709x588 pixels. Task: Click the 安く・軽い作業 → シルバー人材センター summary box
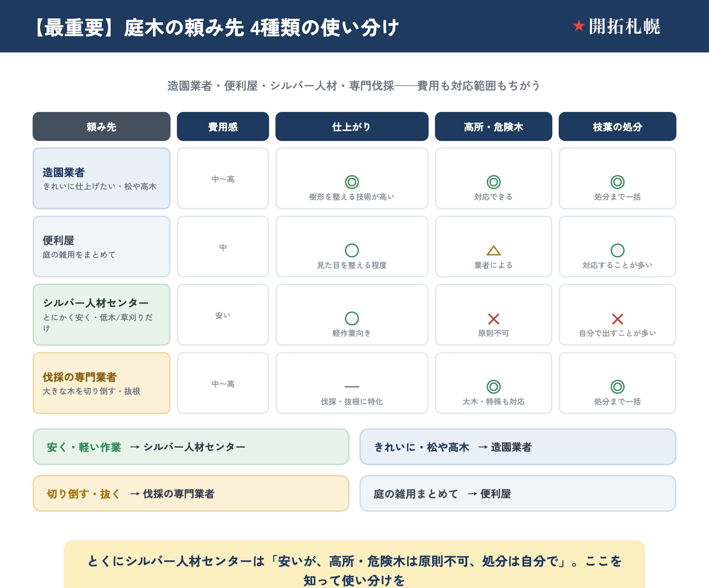tap(191, 447)
